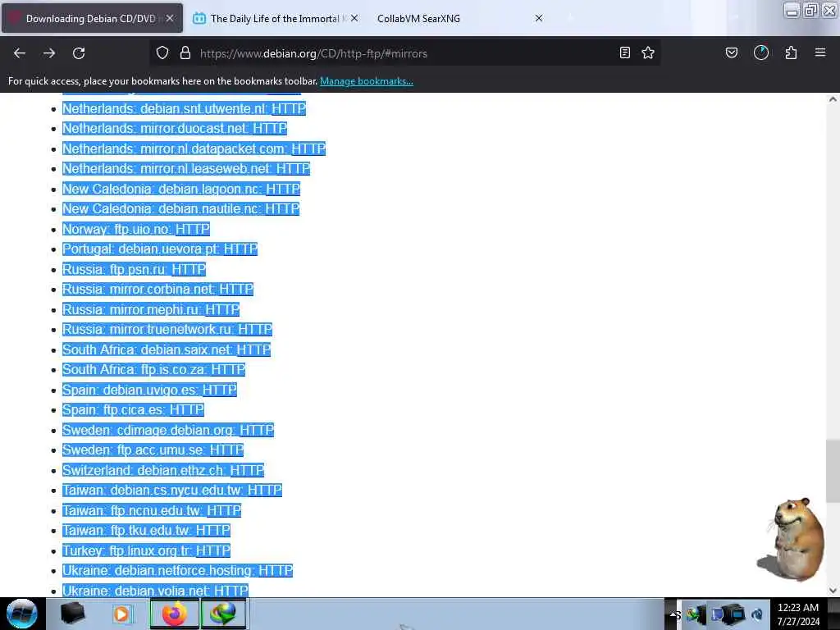Open the Pocket save icon
This screenshot has height=630, width=840.
coord(732,52)
